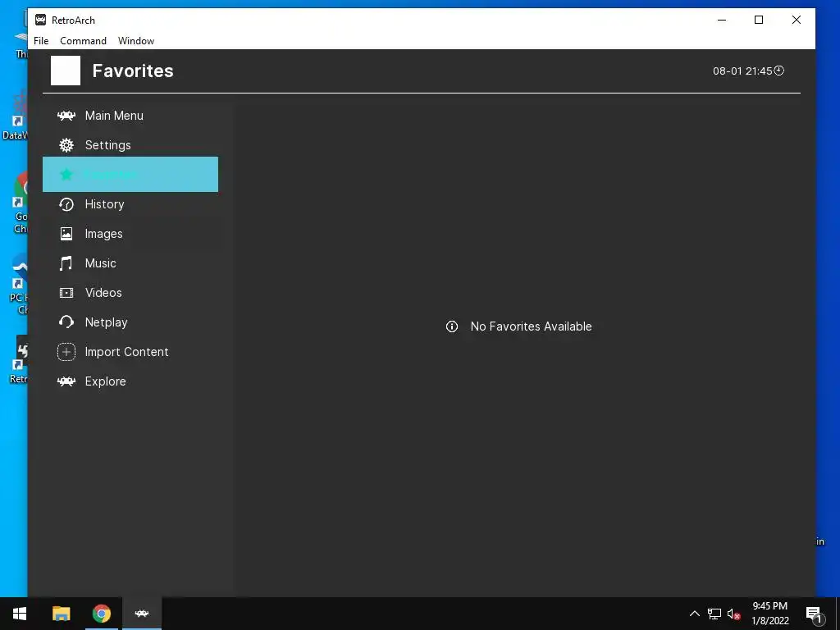Click the network tray icon

tap(714, 614)
